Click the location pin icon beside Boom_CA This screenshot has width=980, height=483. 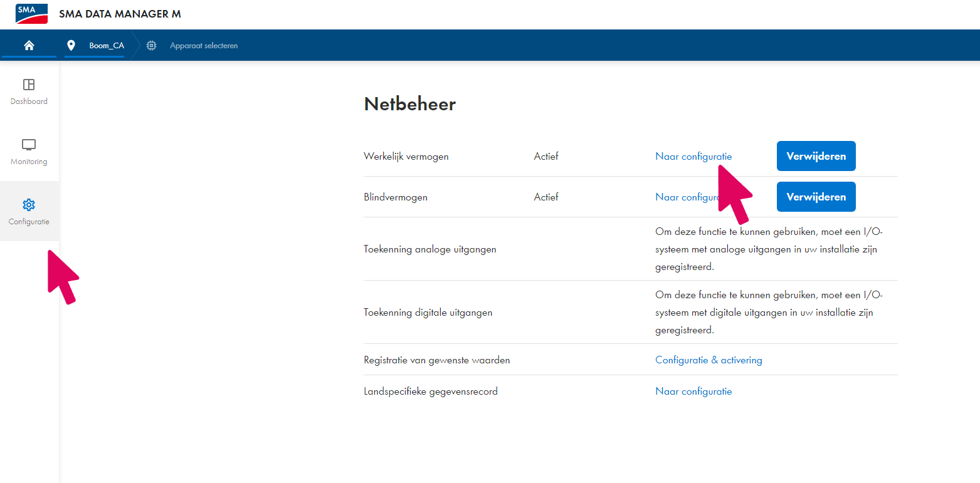[x=71, y=46]
